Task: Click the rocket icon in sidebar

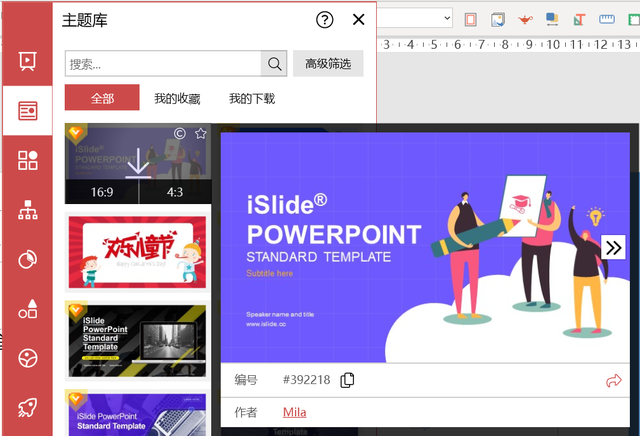Action: 28,407
